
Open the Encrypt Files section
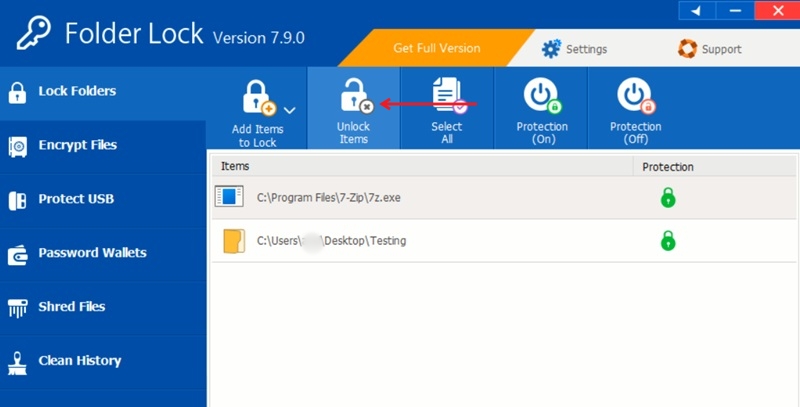click(103, 147)
